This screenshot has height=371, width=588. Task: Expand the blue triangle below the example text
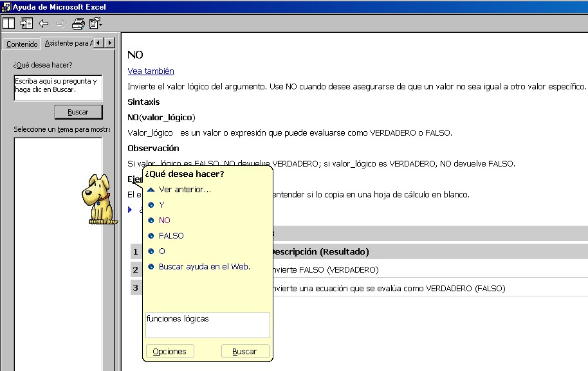point(130,210)
